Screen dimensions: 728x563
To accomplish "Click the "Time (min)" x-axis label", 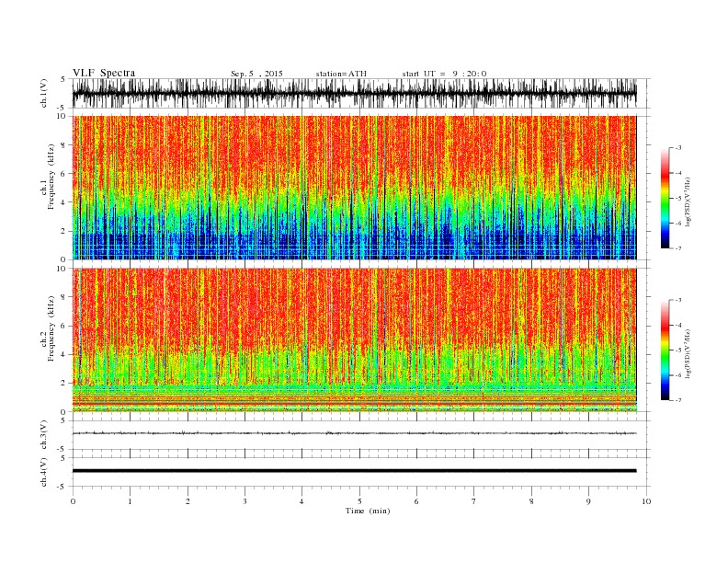I will coord(368,511).
